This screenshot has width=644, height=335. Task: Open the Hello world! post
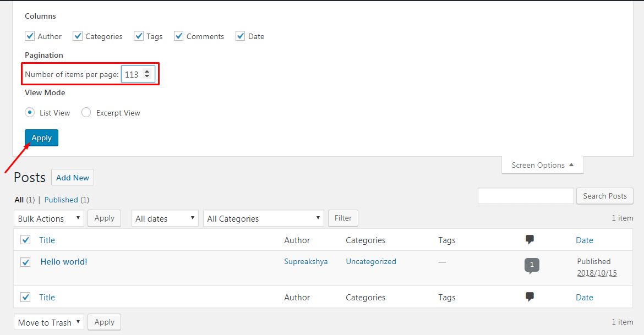[64, 262]
